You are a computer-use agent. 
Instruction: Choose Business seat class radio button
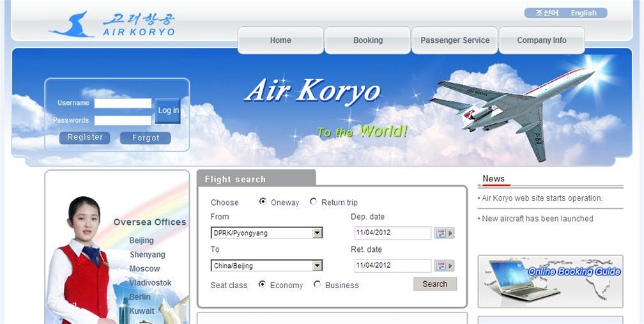[317, 284]
